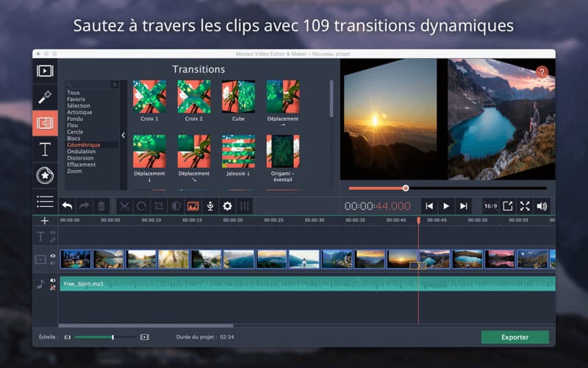The image size is (588, 368).
Task: Open help question mark button
Action: point(542,71)
